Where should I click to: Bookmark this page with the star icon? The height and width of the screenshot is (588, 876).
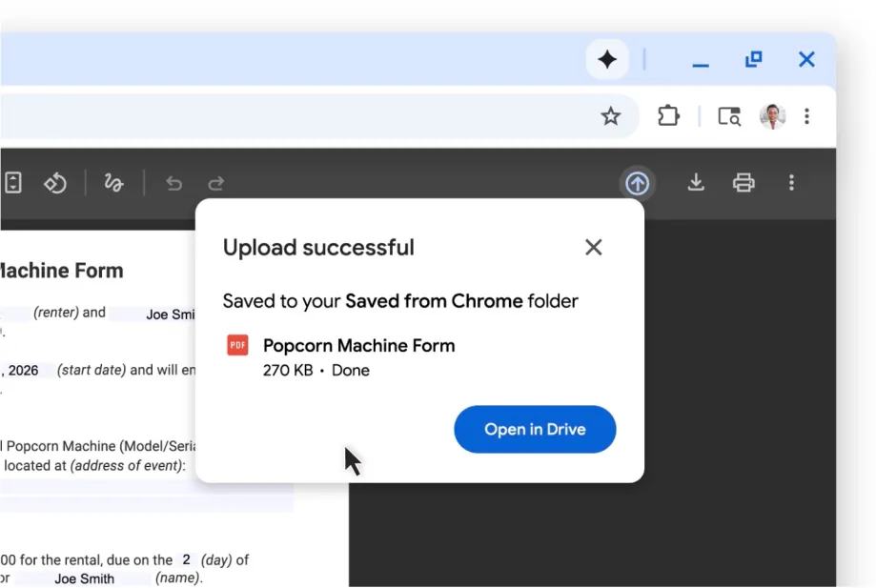(x=611, y=116)
